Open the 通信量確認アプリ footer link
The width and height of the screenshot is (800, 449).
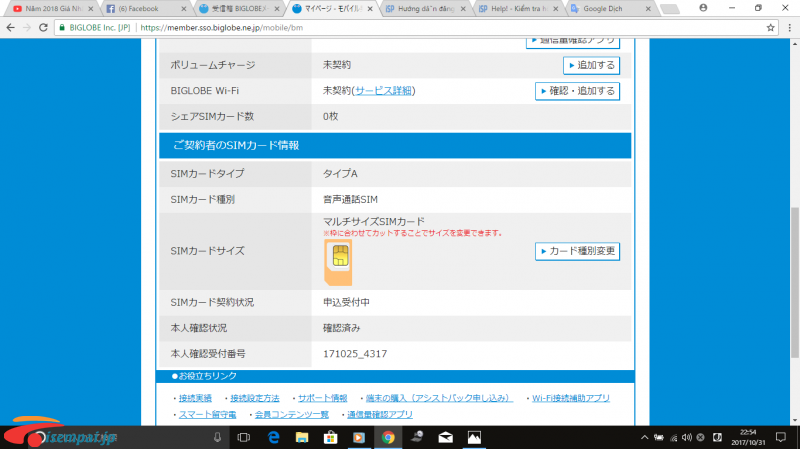pyautogui.click(x=380, y=414)
